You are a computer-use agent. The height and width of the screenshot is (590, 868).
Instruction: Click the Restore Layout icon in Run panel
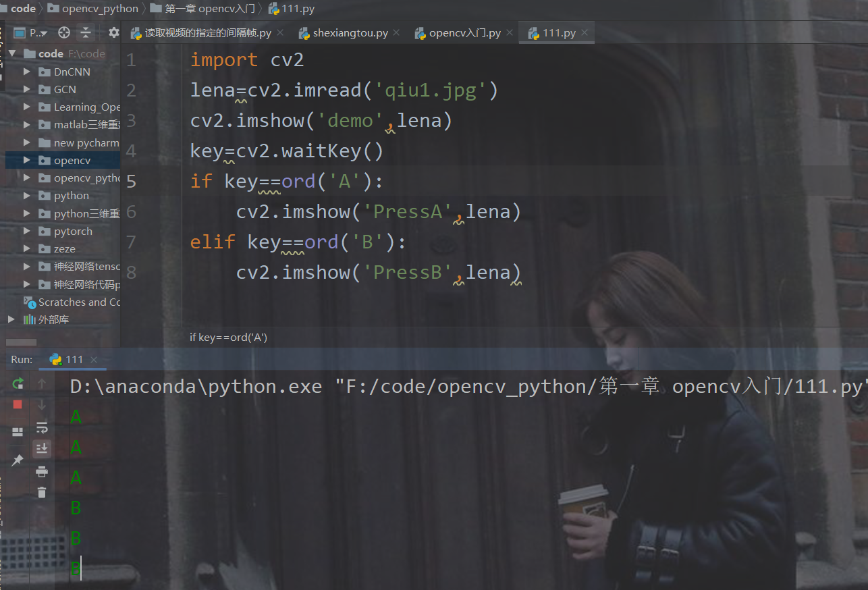18,431
